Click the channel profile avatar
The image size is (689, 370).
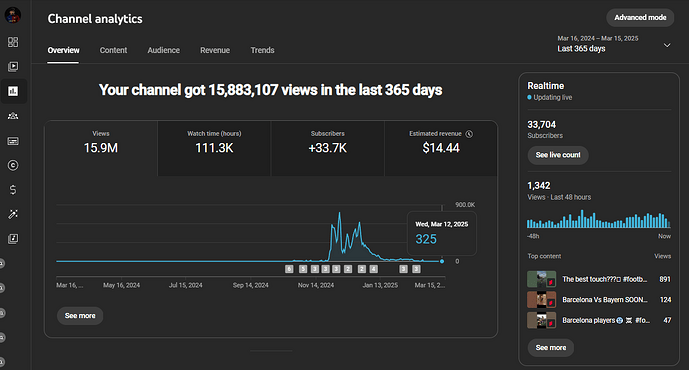pyautogui.click(x=13, y=15)
